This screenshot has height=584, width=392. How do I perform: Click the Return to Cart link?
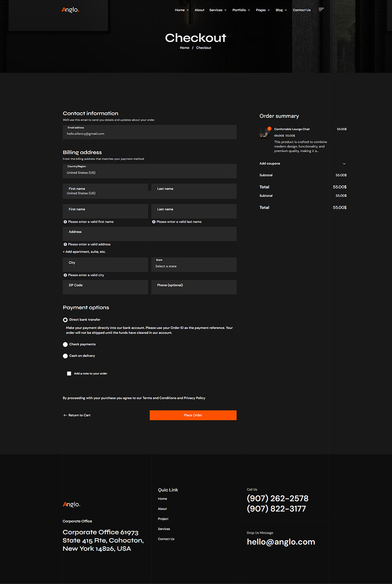77,416
